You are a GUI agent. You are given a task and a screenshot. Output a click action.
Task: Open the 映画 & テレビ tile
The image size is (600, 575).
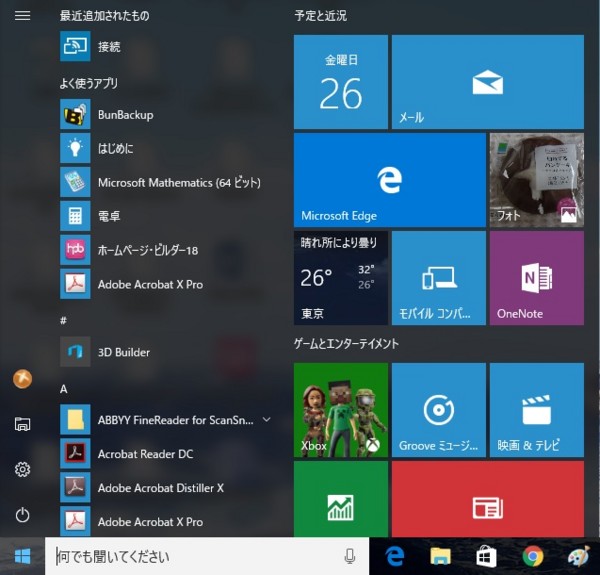pyautogui.click(x=537, y=410)
